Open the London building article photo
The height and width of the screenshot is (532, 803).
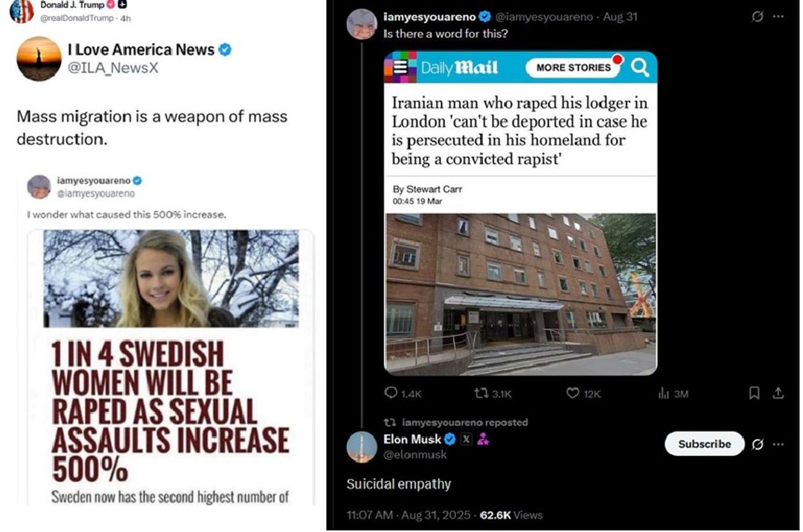point(521,294)
